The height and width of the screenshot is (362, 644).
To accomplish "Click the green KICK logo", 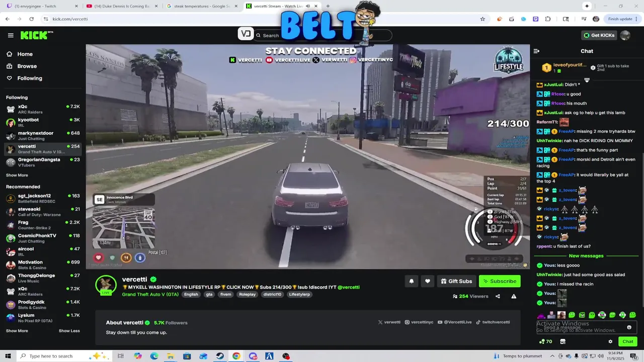I will point(36,35).
